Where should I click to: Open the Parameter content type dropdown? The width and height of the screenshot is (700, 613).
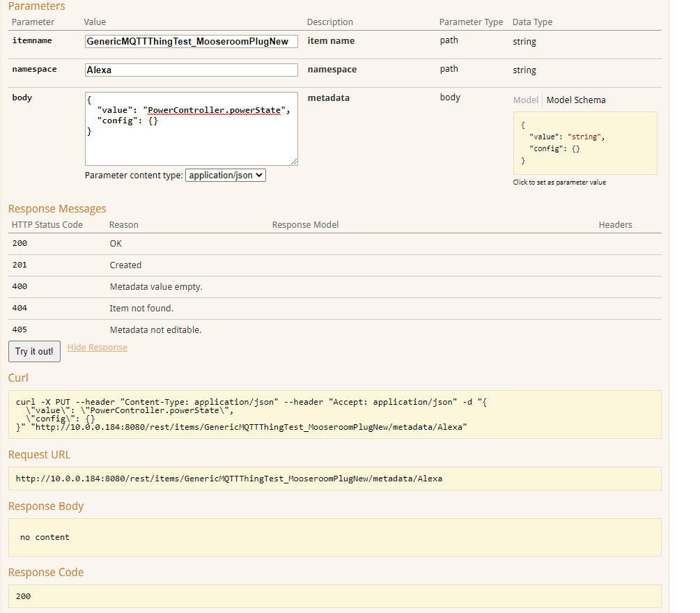[x=225, y=176]
